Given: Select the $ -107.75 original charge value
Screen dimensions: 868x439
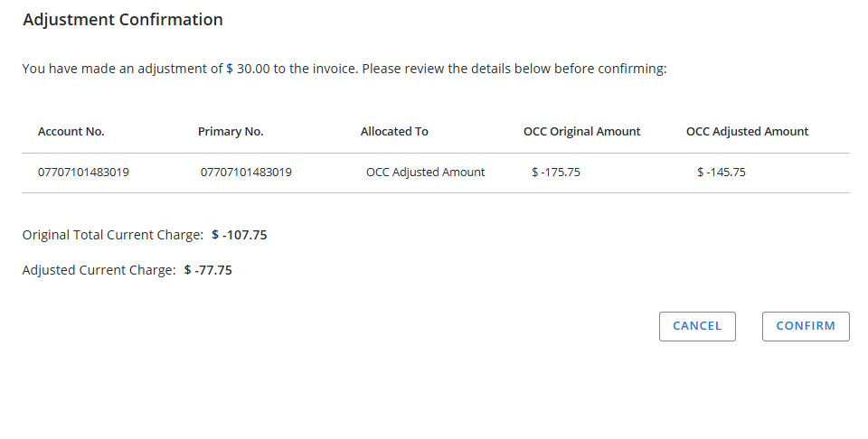Looking at the screenshot, I should (240, 236).
